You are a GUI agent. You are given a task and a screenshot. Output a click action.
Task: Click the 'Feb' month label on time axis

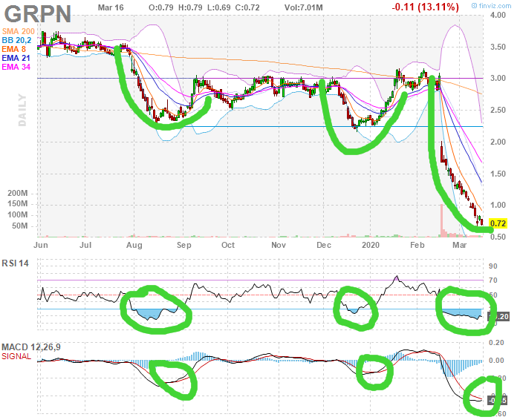[417, 245]
